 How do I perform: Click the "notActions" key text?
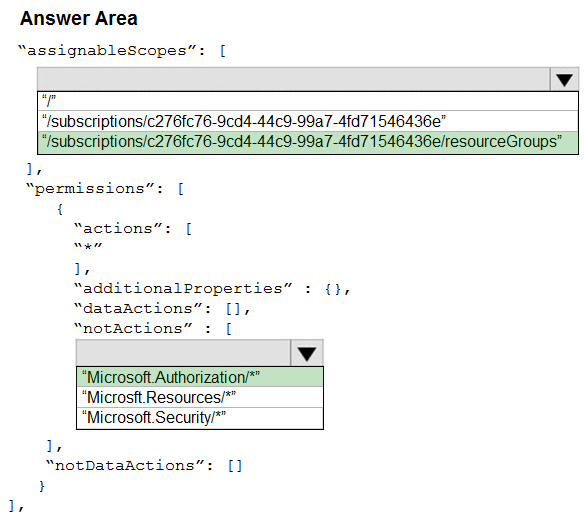[x=133, y=329]
